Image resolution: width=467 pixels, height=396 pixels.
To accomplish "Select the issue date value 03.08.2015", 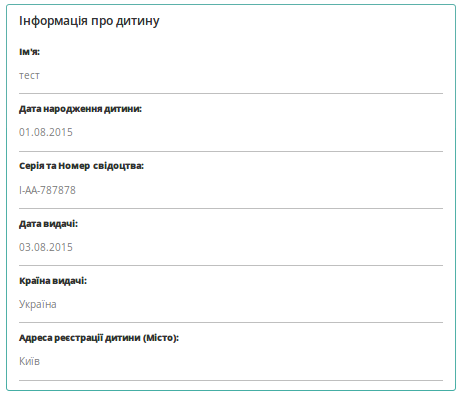I will point(46,247).
